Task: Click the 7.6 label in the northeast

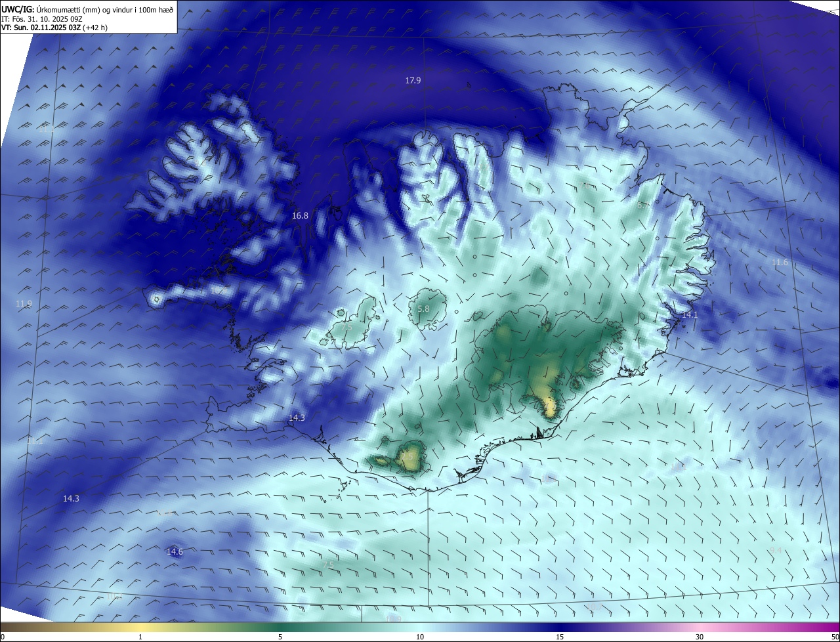Action: 584,186
